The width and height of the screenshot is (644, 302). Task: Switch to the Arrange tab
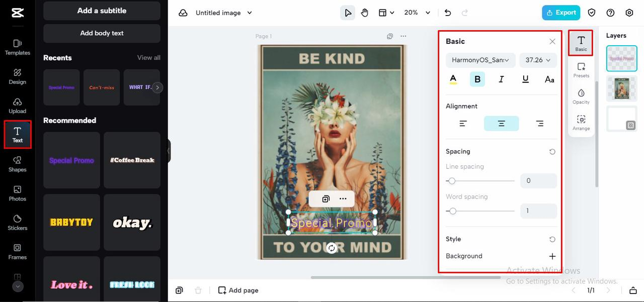pos(581,123)
